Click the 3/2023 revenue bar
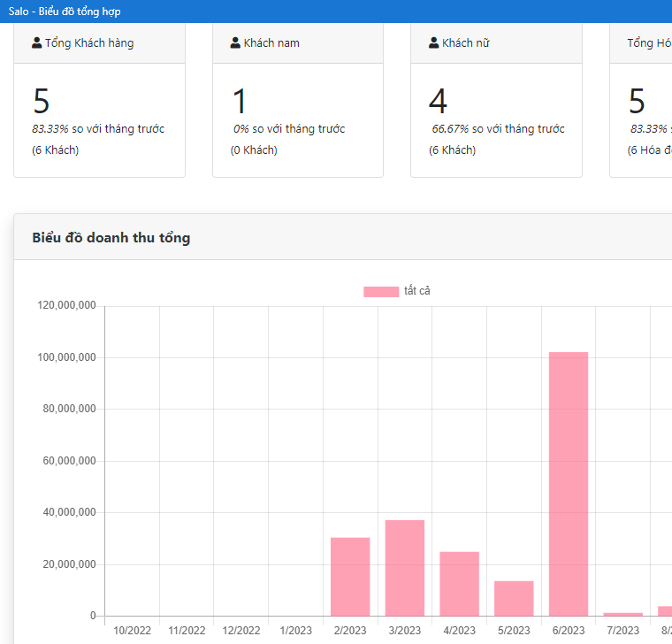The height and width of the screenshot is (644, 672). coord(405,567)
